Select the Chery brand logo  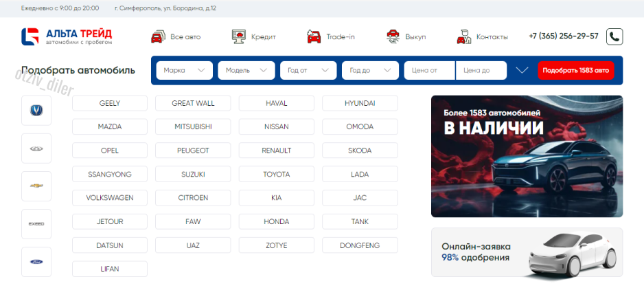coord(36,148)
